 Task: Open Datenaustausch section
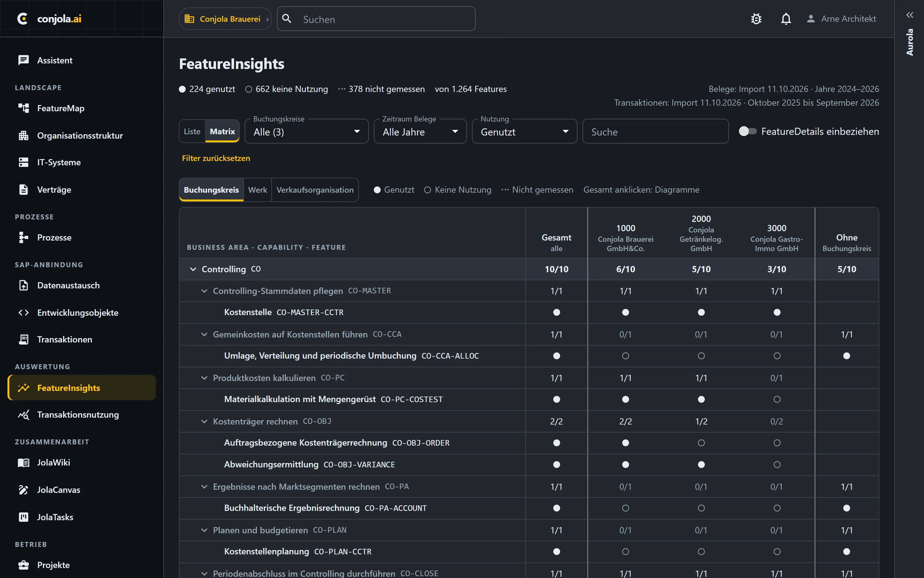[82, 285]
